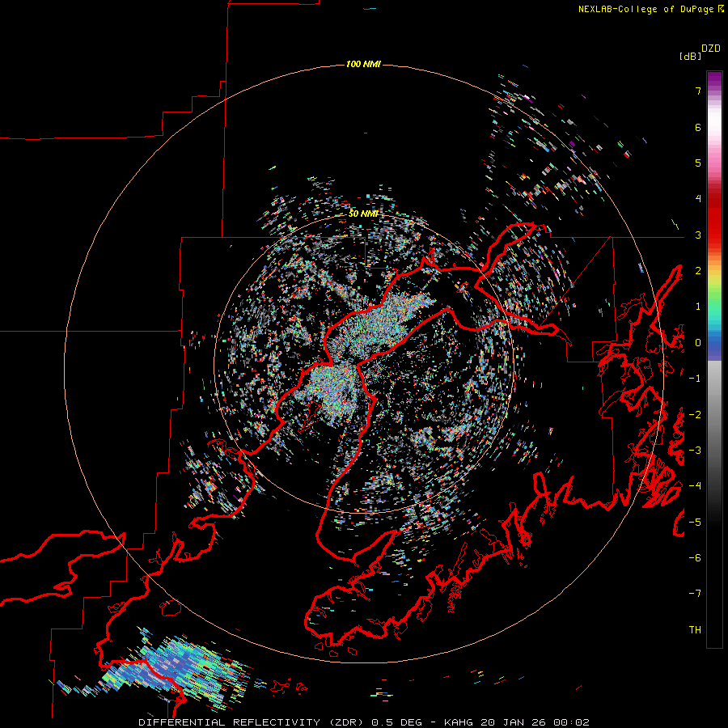Click the [dB] units label
728x728 pixels.
pos(691,56)
